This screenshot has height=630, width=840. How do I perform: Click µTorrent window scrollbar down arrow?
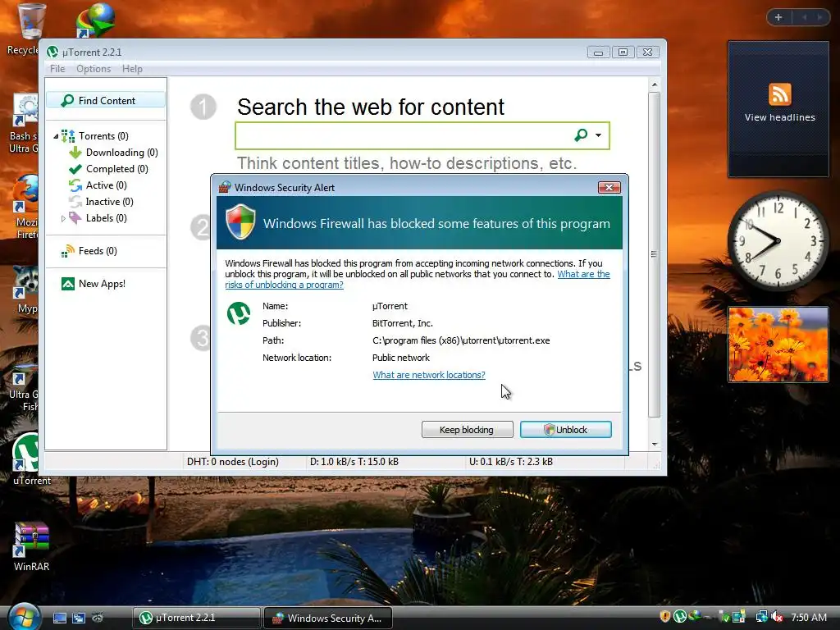tap(654, 445)
